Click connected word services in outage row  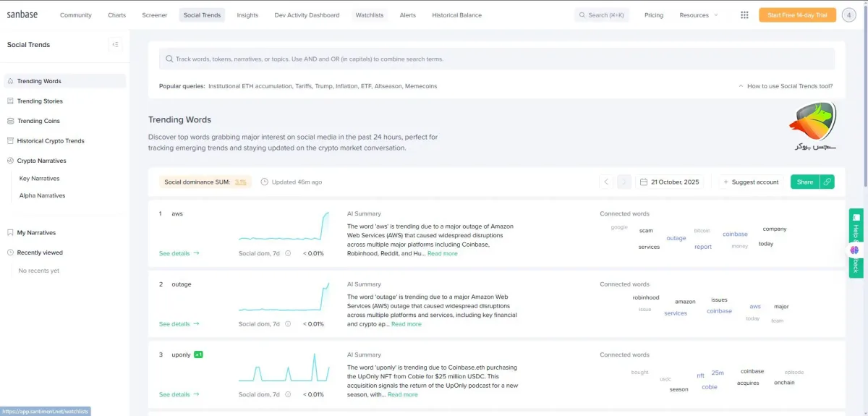(676, 313)
